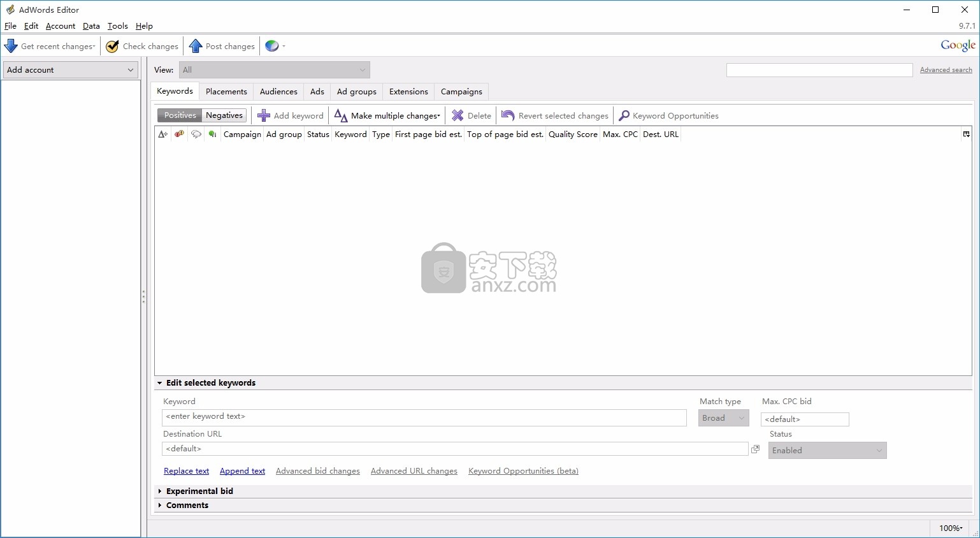Click the Keyword Opportunities (beta) link
The width and height of the screenshot is (980, 538).
click(523, 471)
